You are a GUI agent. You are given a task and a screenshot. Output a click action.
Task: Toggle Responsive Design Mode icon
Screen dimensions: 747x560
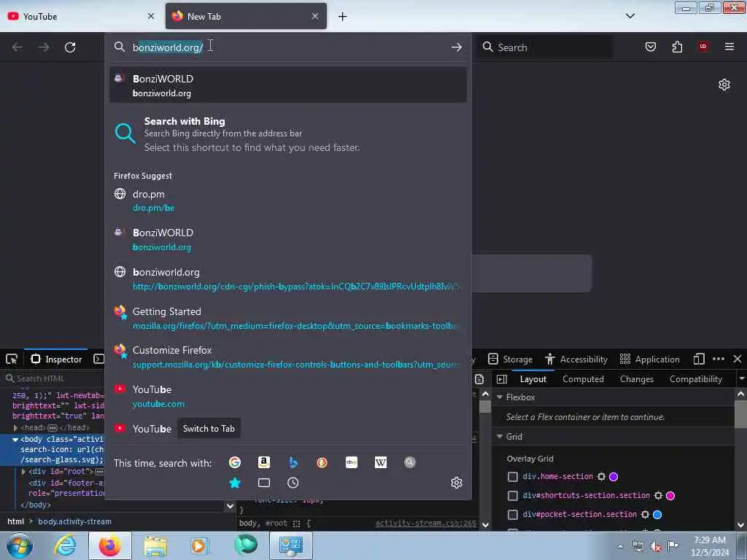(699, 359)
